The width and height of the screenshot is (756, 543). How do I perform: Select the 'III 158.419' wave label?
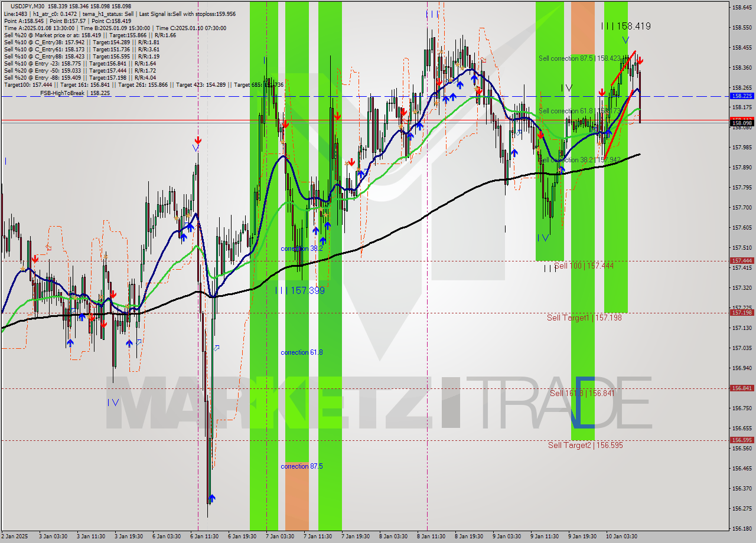tap(626, 27)
